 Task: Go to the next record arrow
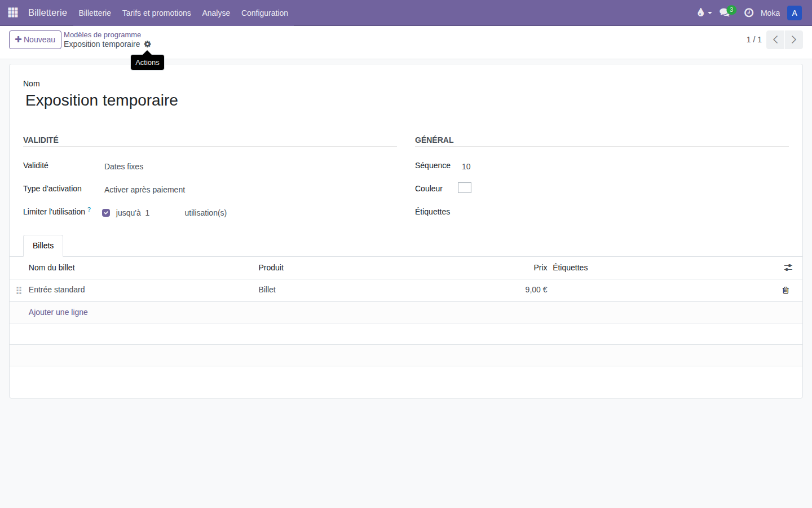coord(794,40)
